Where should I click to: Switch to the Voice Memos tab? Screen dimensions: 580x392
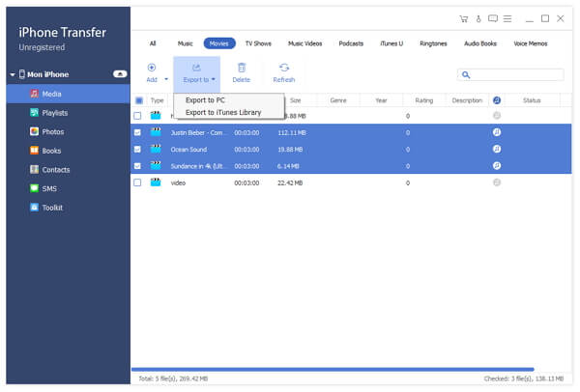pos(531,43)
